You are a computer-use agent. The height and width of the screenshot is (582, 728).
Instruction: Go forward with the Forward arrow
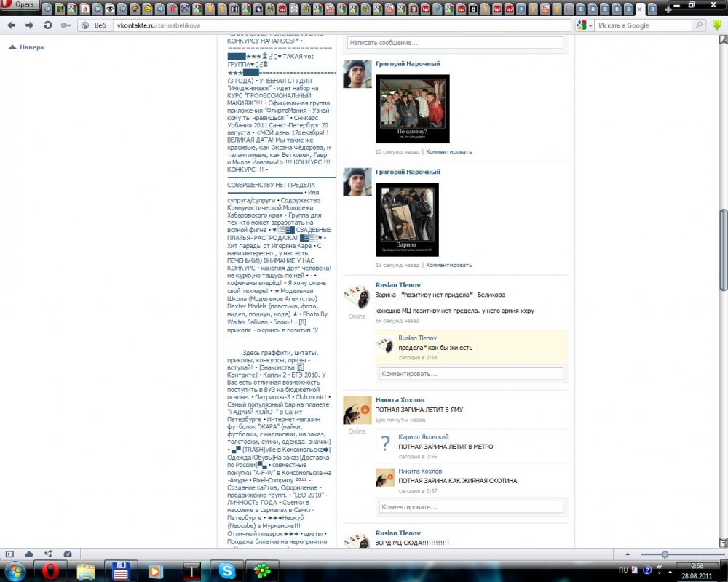click(x=29, y=25)
